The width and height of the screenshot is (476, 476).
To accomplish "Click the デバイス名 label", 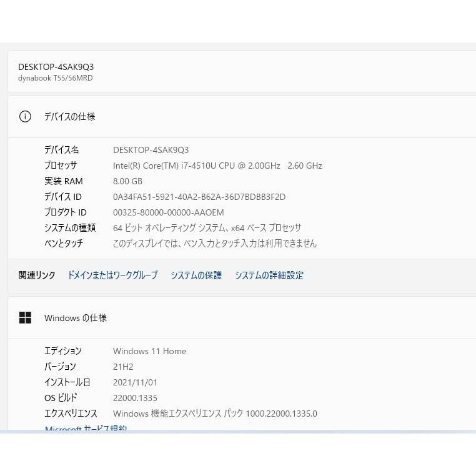I will click(x=62, y=150).
